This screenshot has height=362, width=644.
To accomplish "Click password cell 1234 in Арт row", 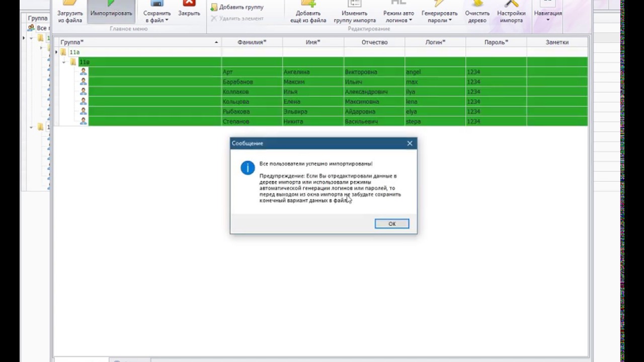I will (x=496, y=72).
